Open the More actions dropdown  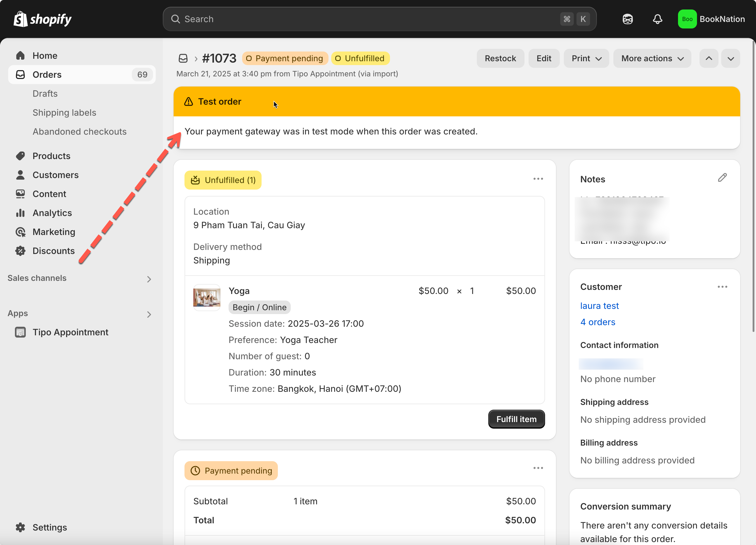point(652,59)
